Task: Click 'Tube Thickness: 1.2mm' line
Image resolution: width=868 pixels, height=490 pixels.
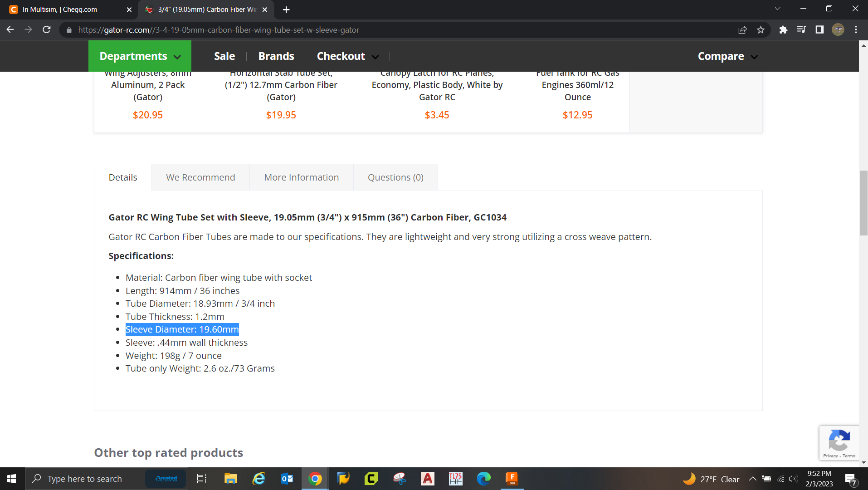Action: [175, 317]
